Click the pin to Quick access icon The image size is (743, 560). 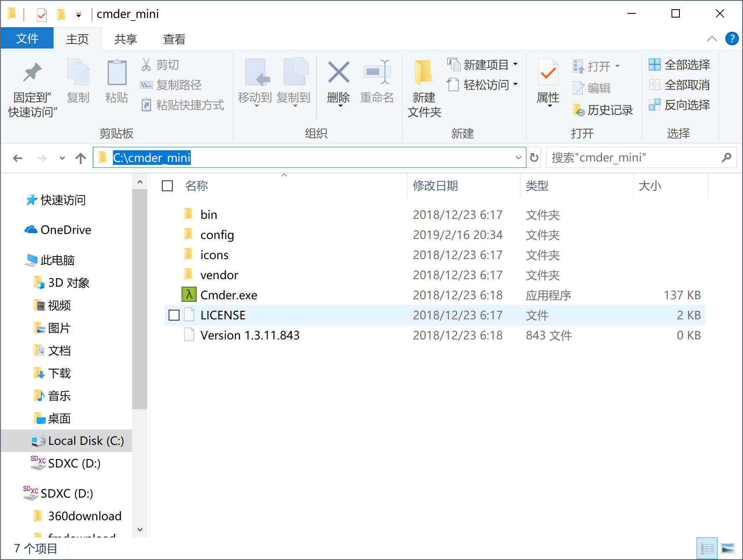32,72
